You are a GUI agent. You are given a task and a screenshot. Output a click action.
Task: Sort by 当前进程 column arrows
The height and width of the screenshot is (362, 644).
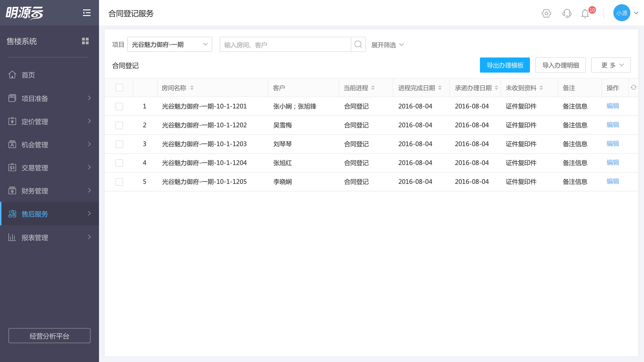[x=373, y=88]
